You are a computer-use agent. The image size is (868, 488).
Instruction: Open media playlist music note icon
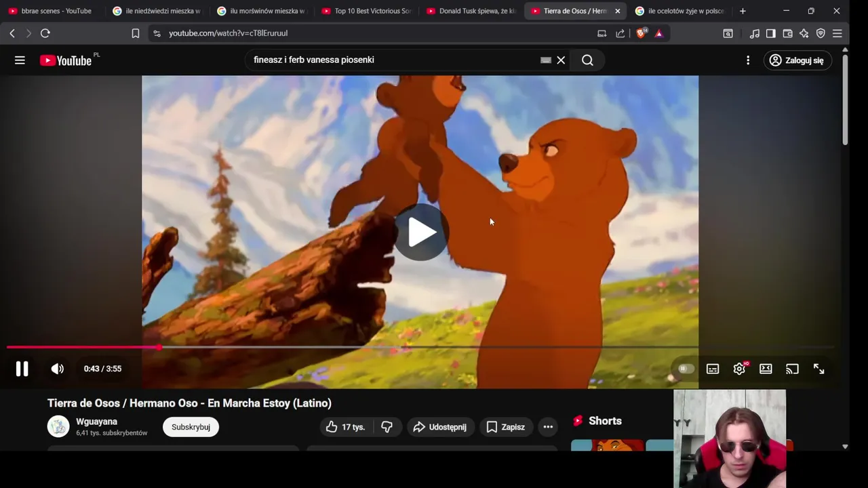[x=754, y=33]
